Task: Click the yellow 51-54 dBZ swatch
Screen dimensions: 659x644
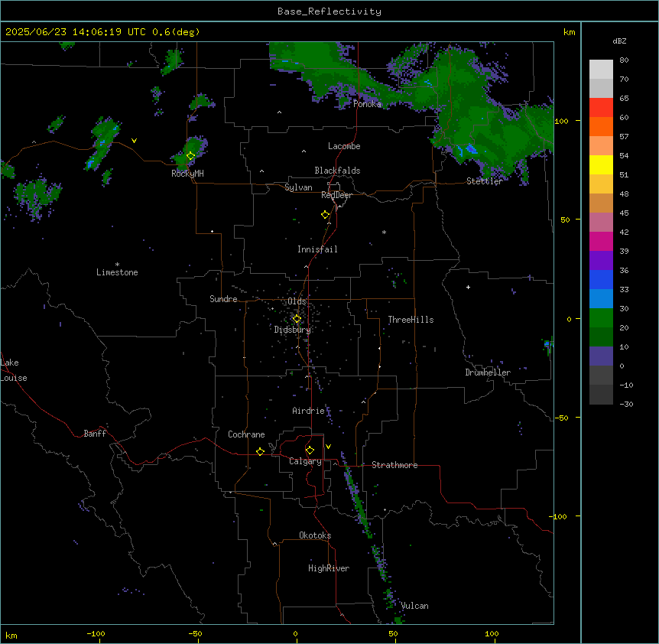Action: (x=601, y=164)
